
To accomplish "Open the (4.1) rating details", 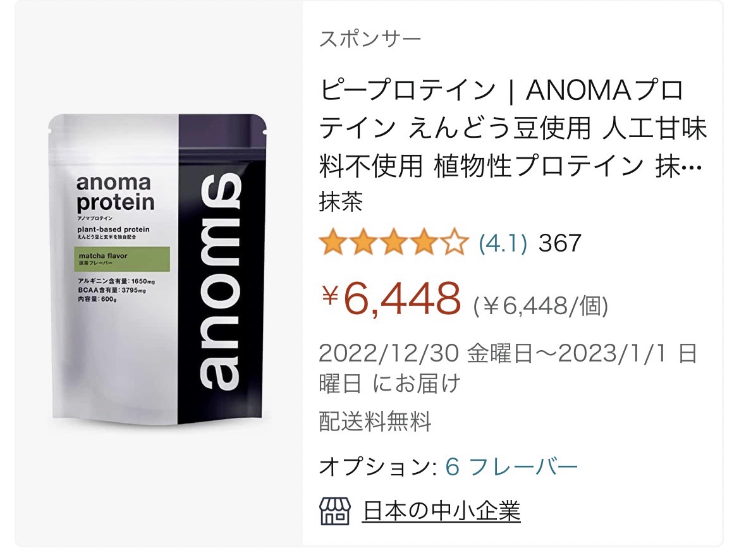I will [503, 243].
